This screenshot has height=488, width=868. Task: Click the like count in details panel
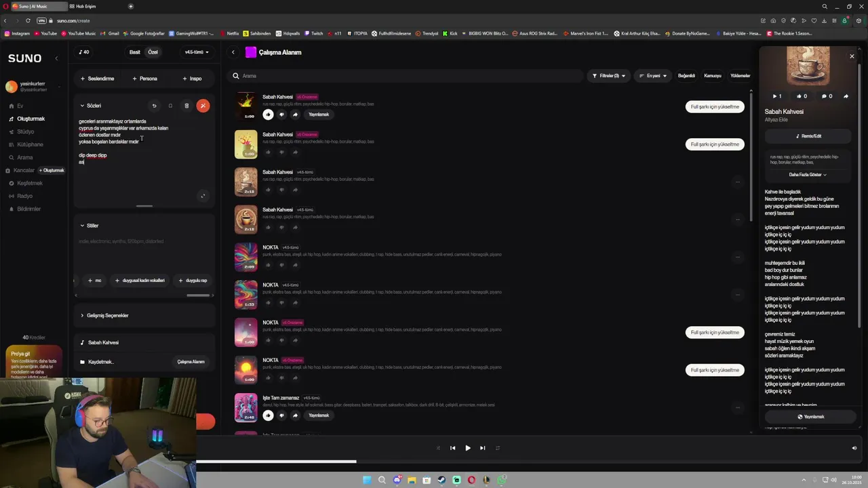[801, 96]
